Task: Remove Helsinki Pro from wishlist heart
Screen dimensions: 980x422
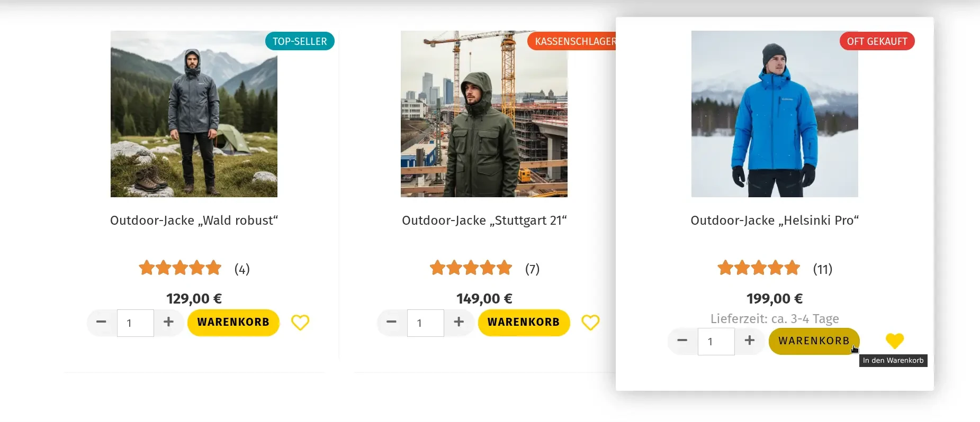Action: (895, 341)
